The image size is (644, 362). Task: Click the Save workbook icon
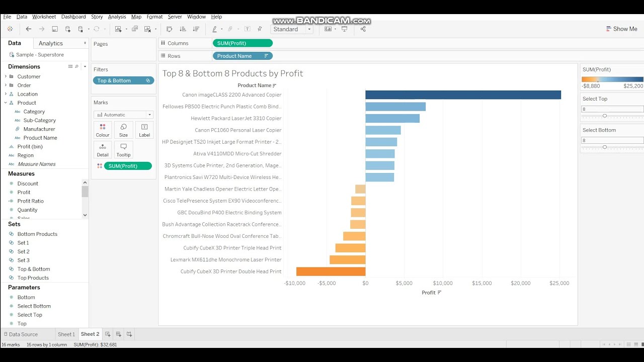(55, 29)
